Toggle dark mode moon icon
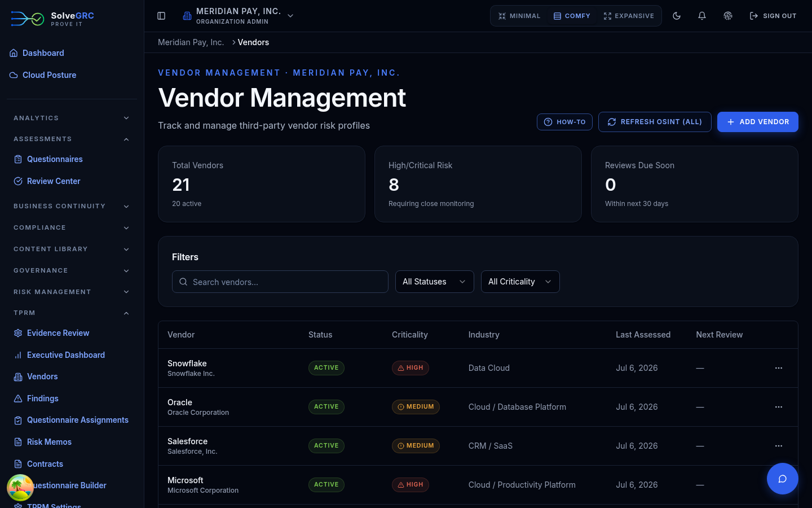This screenshot has height=508, width=812. pos(677,16)
